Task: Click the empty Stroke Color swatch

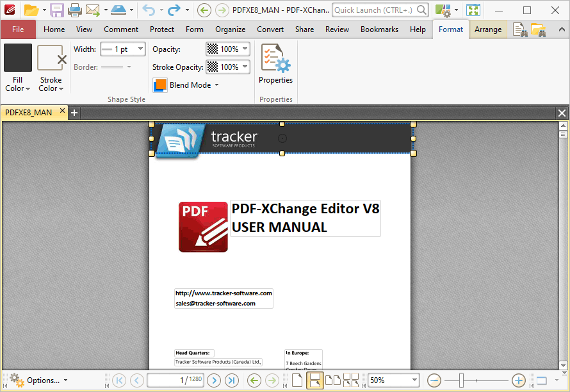Action: coord(51,58)
